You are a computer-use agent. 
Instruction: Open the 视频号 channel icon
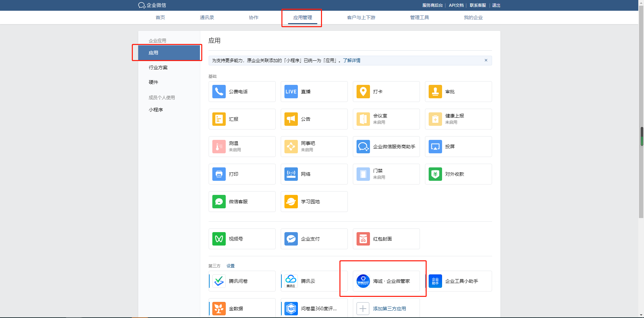pyautogui.click(x=219, y=239)
